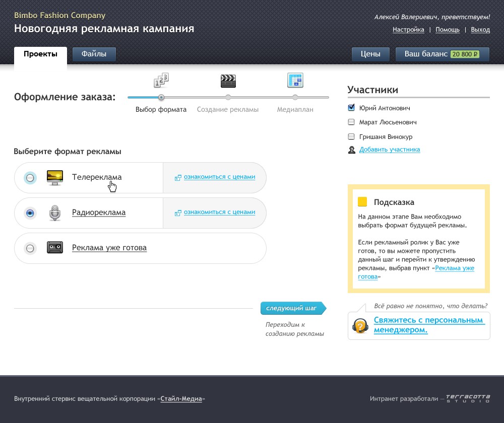The height and width of the screenshot is (423, 504).
Task: Click the clapperboard ad creation icon
Action: pyautogui.click(x=228, y=81)
